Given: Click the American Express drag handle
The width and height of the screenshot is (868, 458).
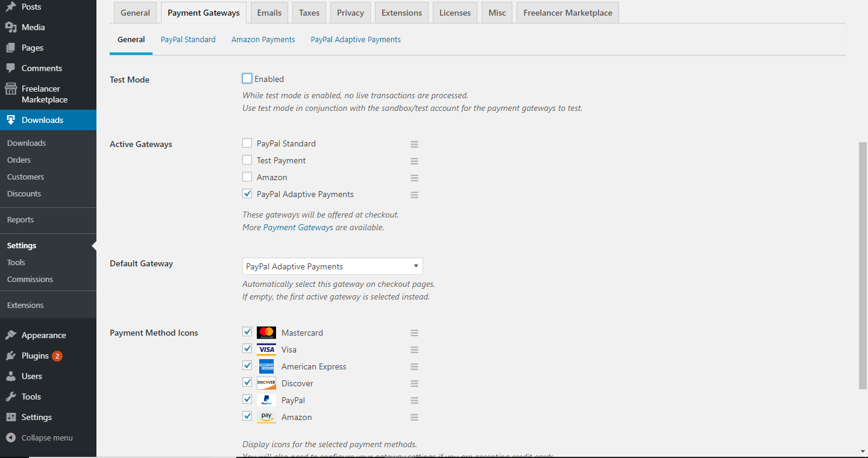Looking at the screenshot, I should 414,366.
